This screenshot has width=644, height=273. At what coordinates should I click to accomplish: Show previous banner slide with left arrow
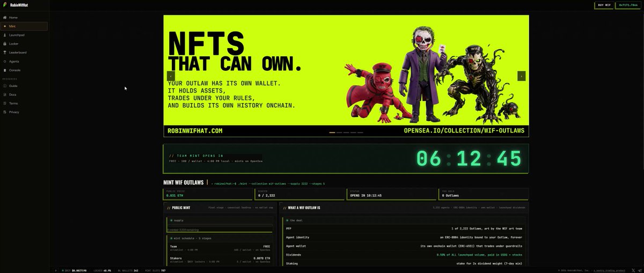point(171,76)
